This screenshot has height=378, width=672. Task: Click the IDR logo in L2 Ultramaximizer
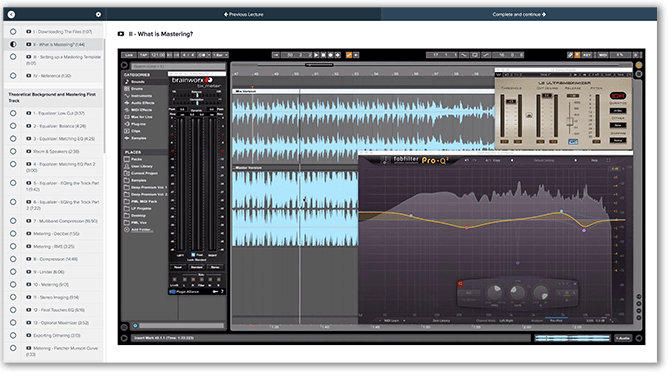[618, 96]
